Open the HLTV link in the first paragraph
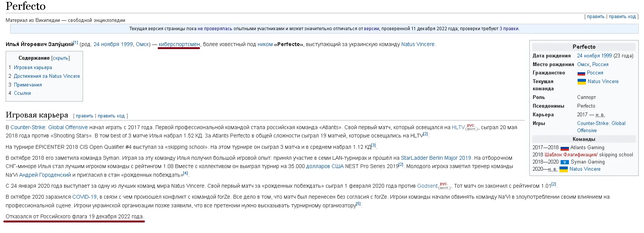The image size is (644, 233). pos(458,128)
